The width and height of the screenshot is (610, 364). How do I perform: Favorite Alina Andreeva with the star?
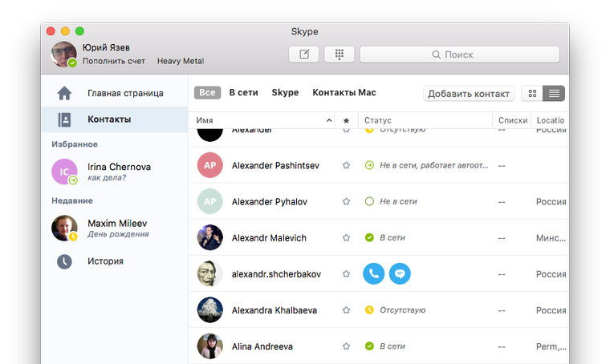(x=346, y=346)
